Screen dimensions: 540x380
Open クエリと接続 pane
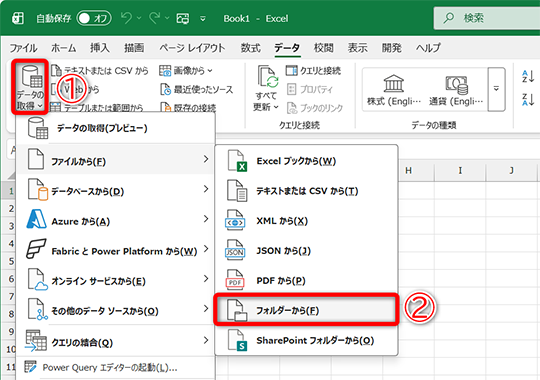click(x=313, y=71)
